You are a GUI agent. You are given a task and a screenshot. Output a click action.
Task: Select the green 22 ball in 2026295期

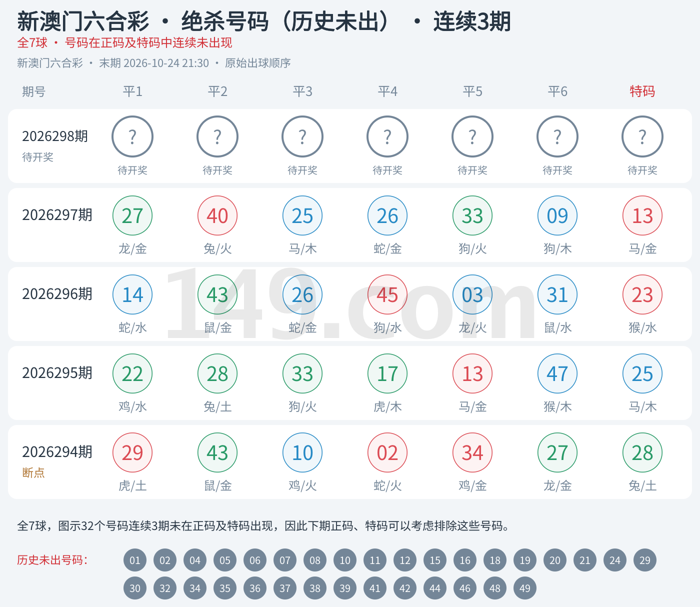(132, 373)
